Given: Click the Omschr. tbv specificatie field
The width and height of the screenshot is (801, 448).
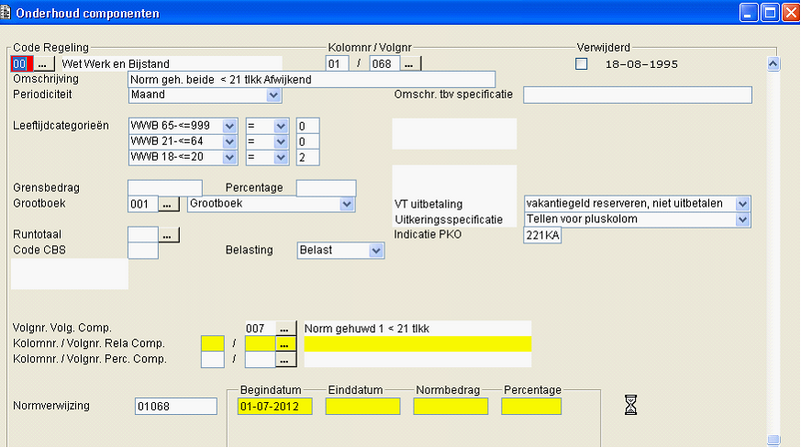Looking at the screenshot, I should tap(638, 95).
